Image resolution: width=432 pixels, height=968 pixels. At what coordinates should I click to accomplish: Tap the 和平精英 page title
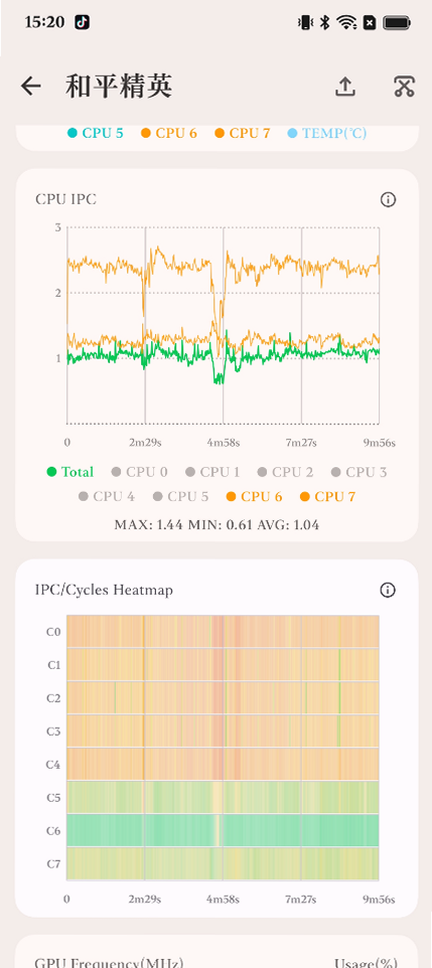pyautogui.click(x=118, y=86)
